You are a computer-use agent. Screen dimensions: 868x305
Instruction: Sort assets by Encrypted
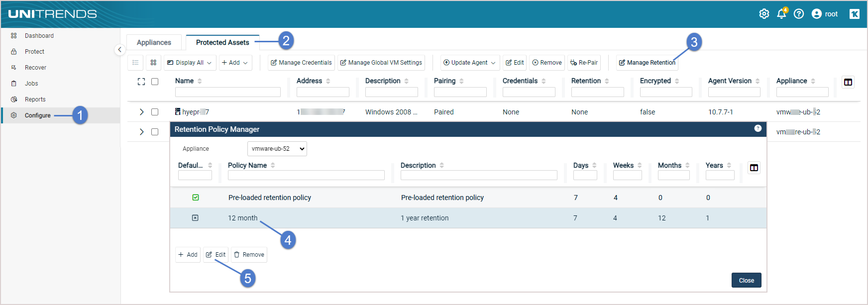point(677,81)
